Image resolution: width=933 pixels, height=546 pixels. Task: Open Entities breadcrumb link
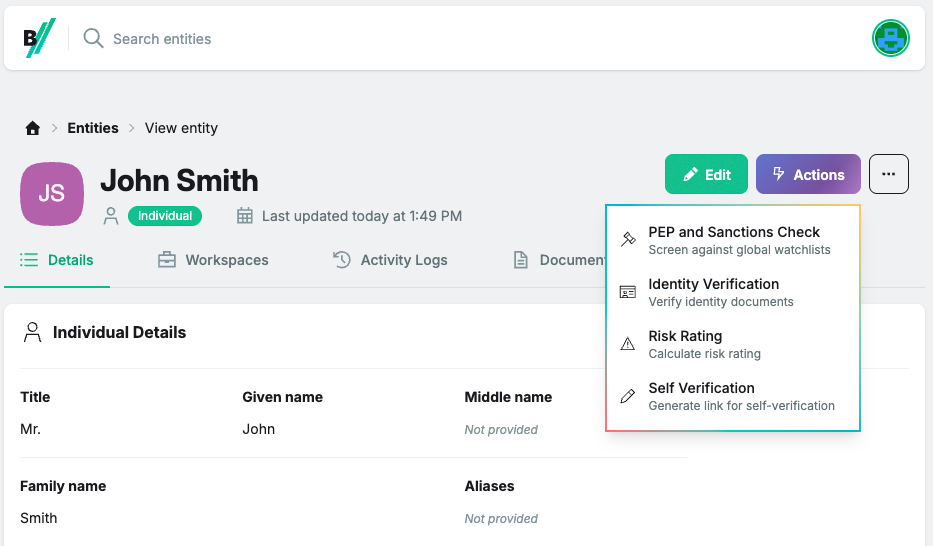93,128
